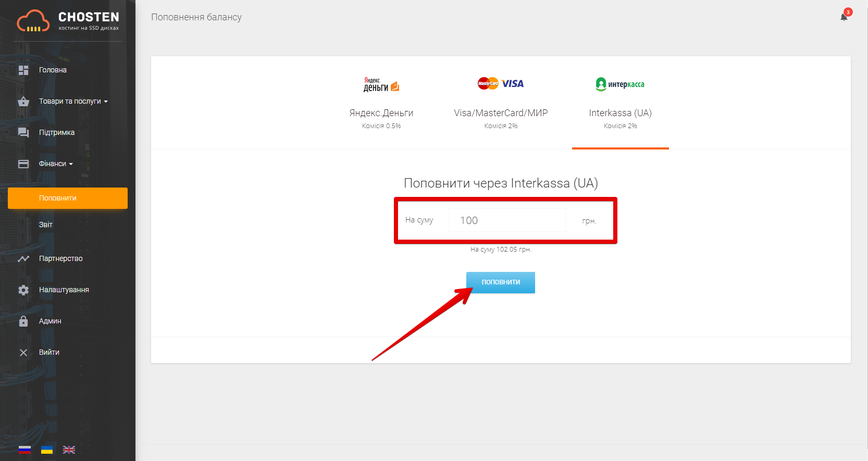Open the Партнерство section

pos(60,258)
